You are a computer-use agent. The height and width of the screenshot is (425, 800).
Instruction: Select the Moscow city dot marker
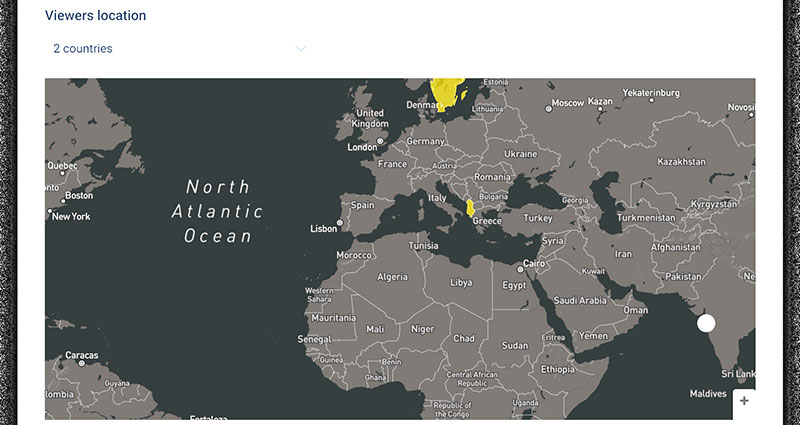(x=548, y=108)
